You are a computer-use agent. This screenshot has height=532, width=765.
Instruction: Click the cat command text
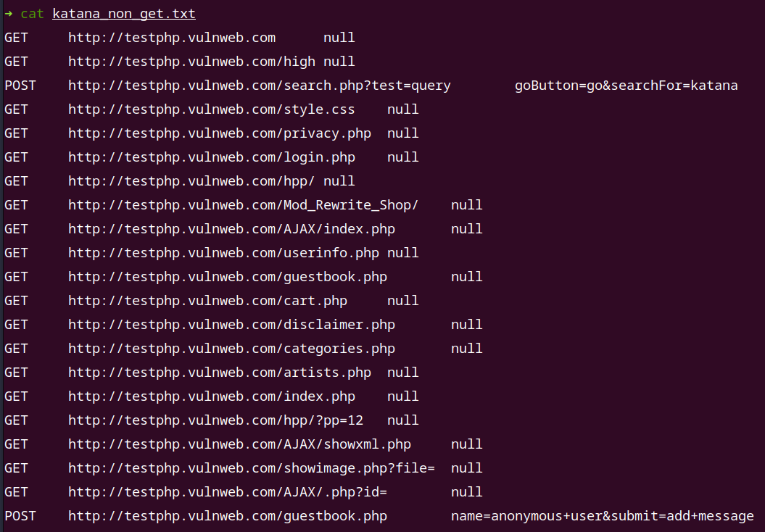32,14
